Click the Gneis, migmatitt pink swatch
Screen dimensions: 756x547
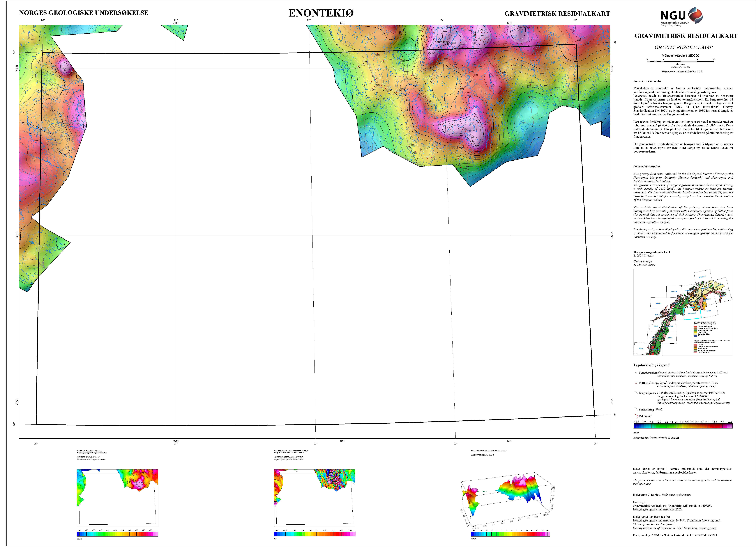(x=695, y=352)
